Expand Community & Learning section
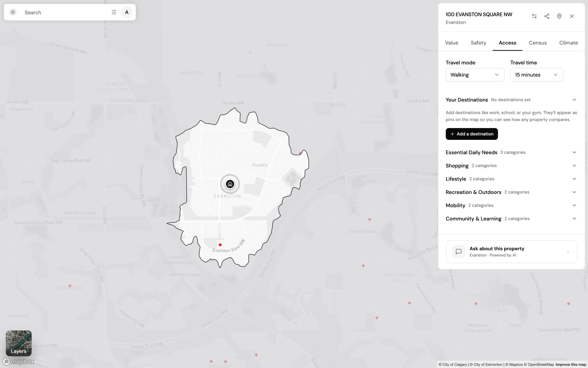This screenshot has height=368, width=588. tap(511, 219)
